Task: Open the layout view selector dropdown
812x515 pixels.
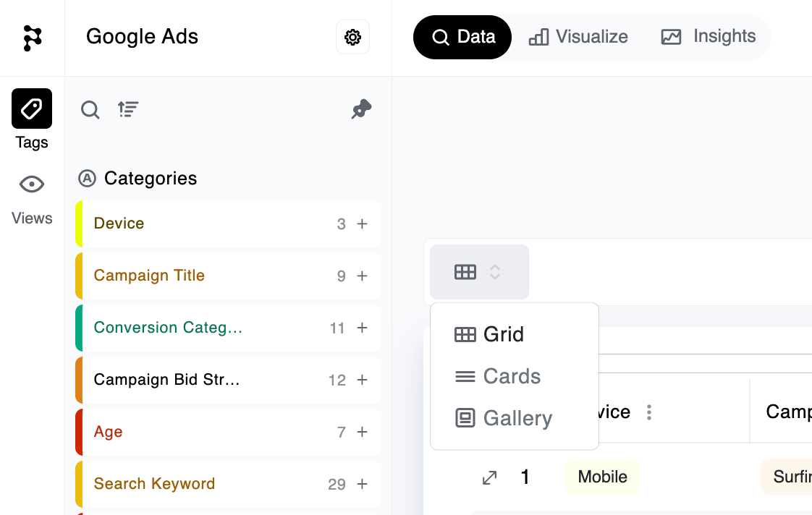Action: click(x=479, y=272)
